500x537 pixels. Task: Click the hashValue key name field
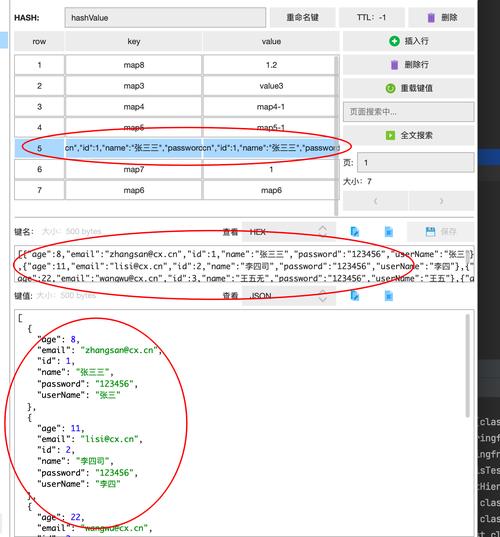coord(165,17)
